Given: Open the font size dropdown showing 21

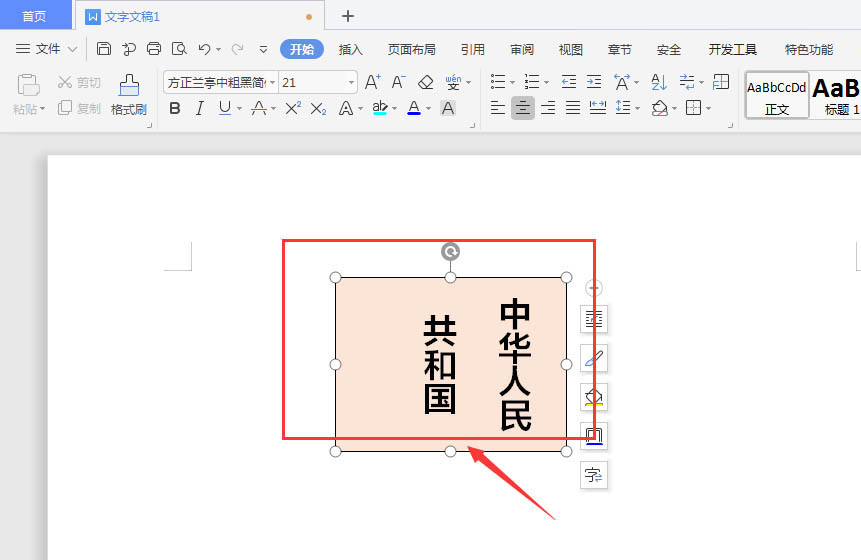Looking at the screenshot, I should point(351,82).
